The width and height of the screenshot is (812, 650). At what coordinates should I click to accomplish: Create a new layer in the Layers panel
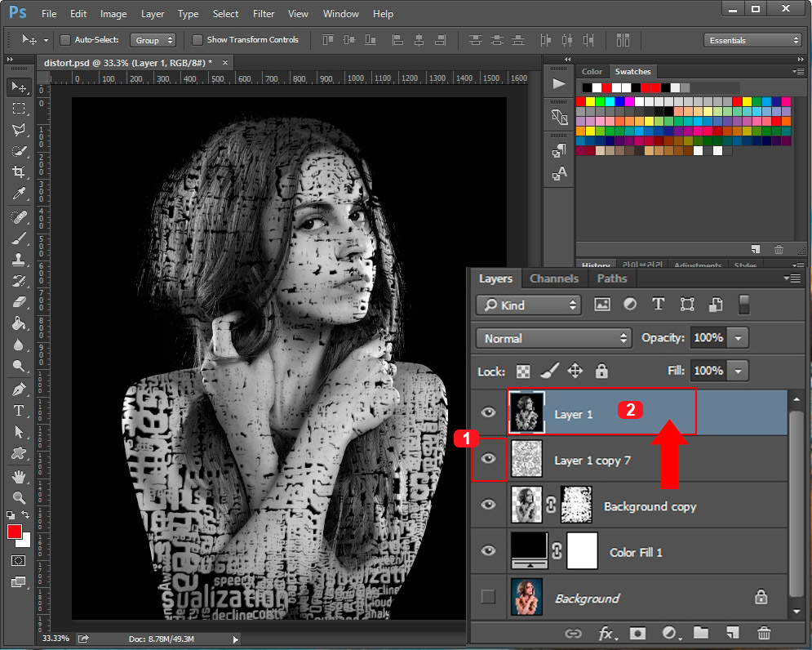(732, 633)
